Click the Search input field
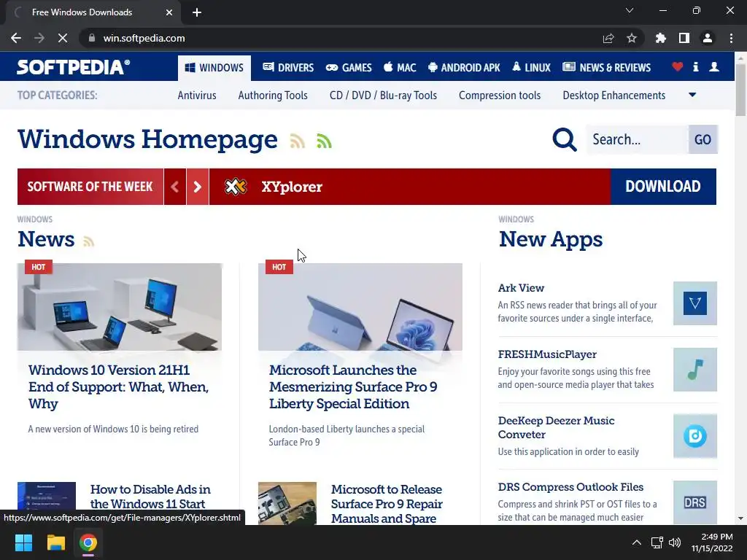This screenshot has width=747, height=560. click(637, 139)
